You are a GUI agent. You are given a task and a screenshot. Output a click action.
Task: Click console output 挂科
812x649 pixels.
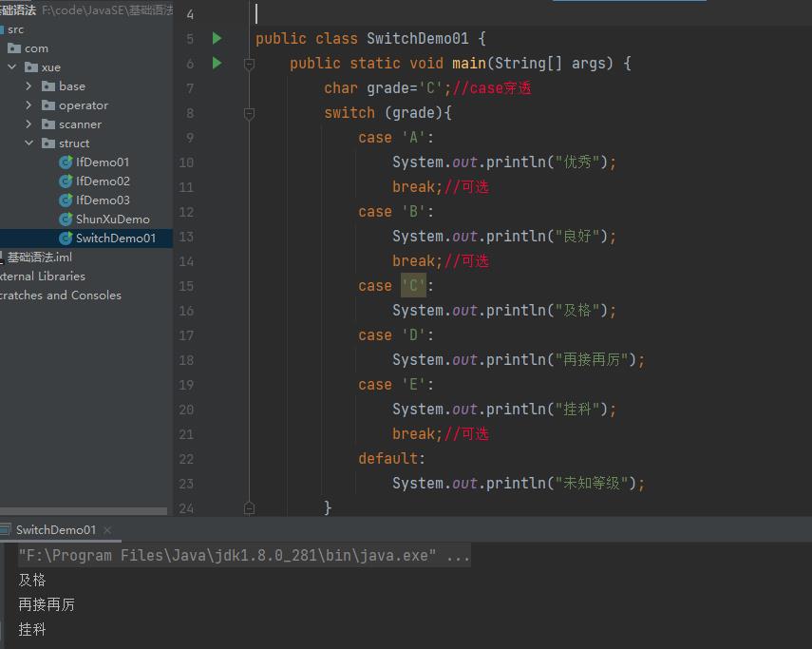[32, 629]
